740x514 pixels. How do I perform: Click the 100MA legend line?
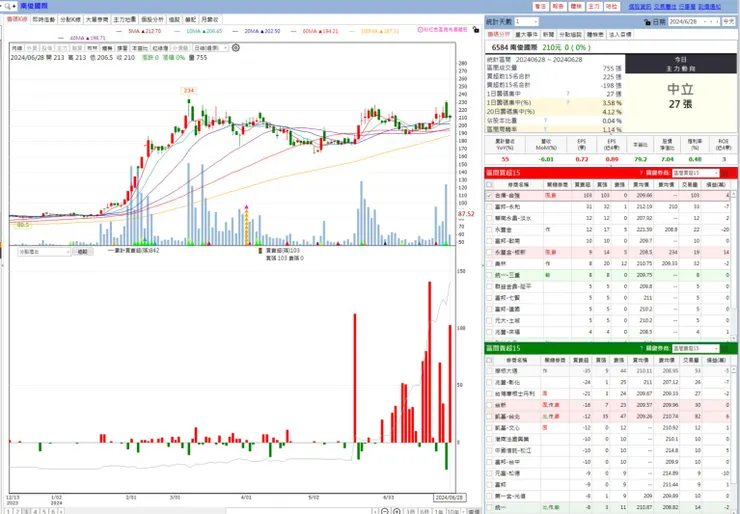click(374, 31)
